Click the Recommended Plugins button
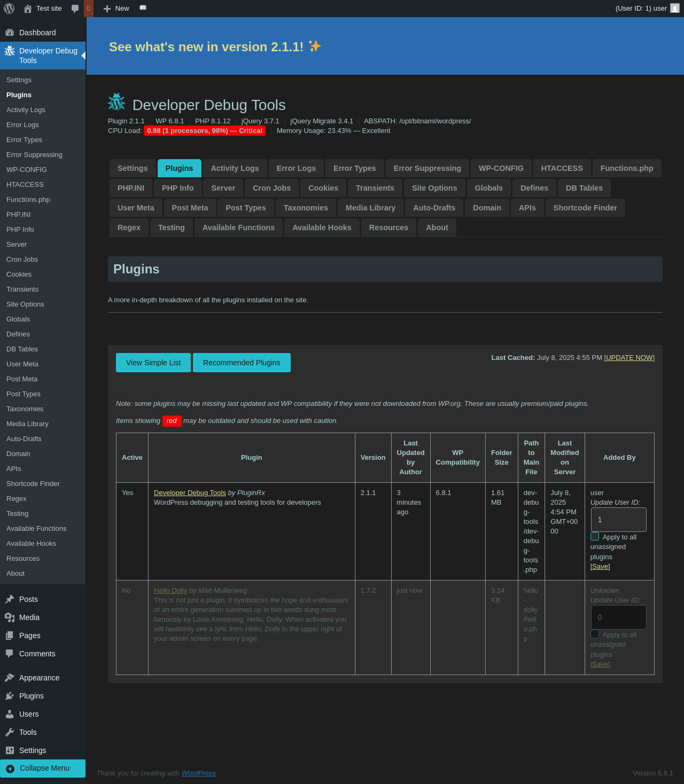Viewport: 684px width, 784px height. tap(242, 363)
